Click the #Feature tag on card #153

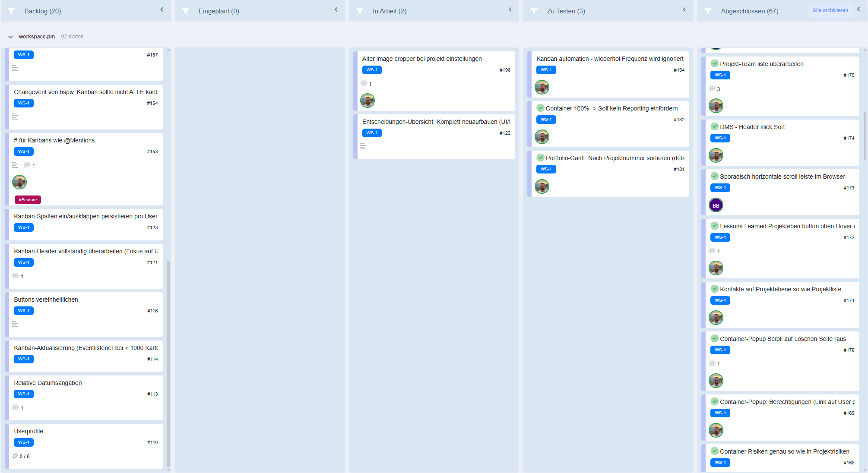[x=28, y=200]
